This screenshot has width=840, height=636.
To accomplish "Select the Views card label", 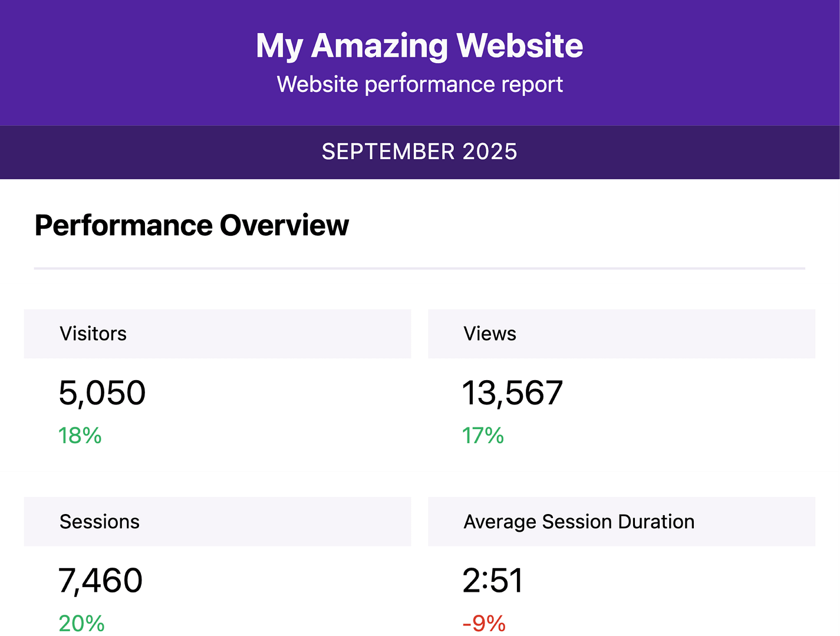I will click(490, 334).
